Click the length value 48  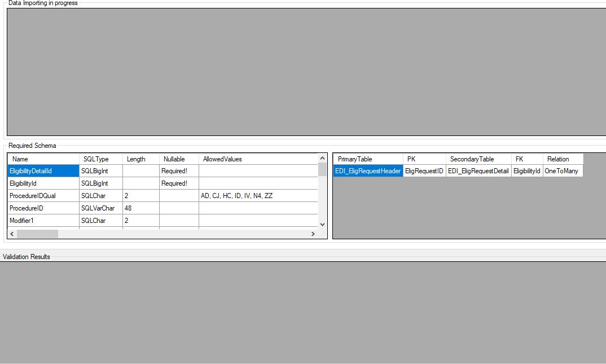pyautogui.click(x=141, y=208)
